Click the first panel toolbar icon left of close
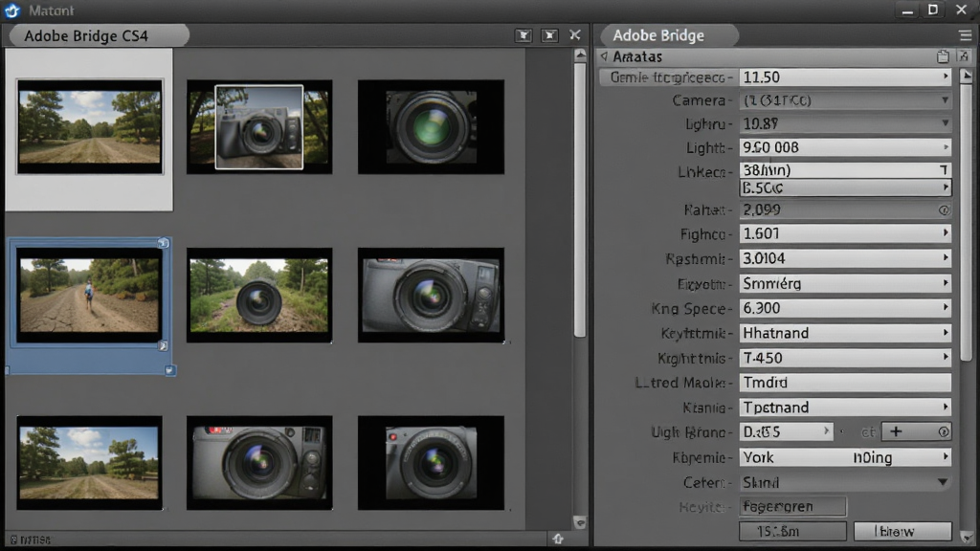980x551 pixels. (523, 35)
